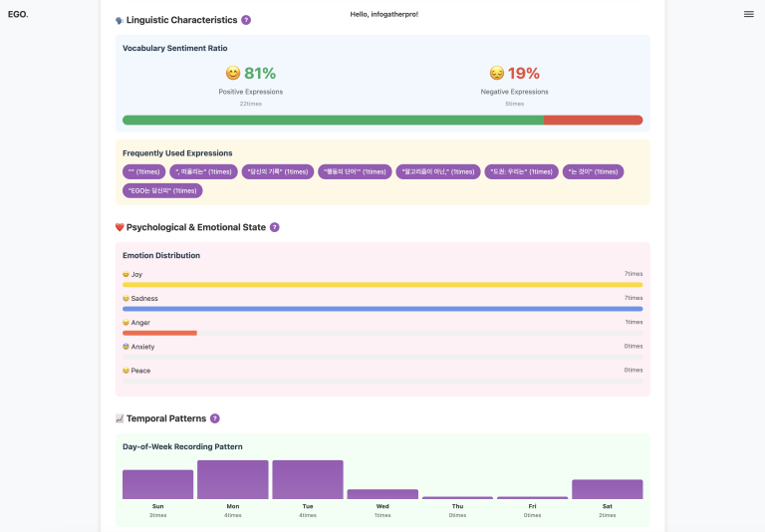This screenshot has height=532, width=765.
Task: Click the red negative sentiment bar segment
Action: tap(593, 120)
